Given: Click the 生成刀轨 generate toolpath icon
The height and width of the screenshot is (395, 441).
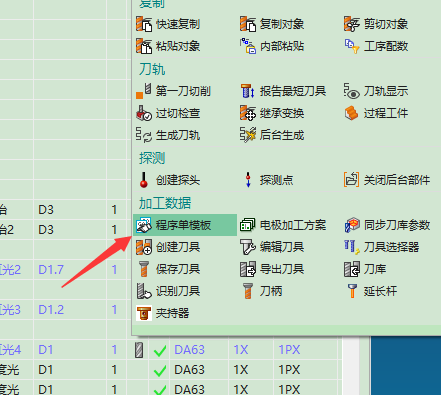Looking at the screenshot, I should click(x=144, y=135).
